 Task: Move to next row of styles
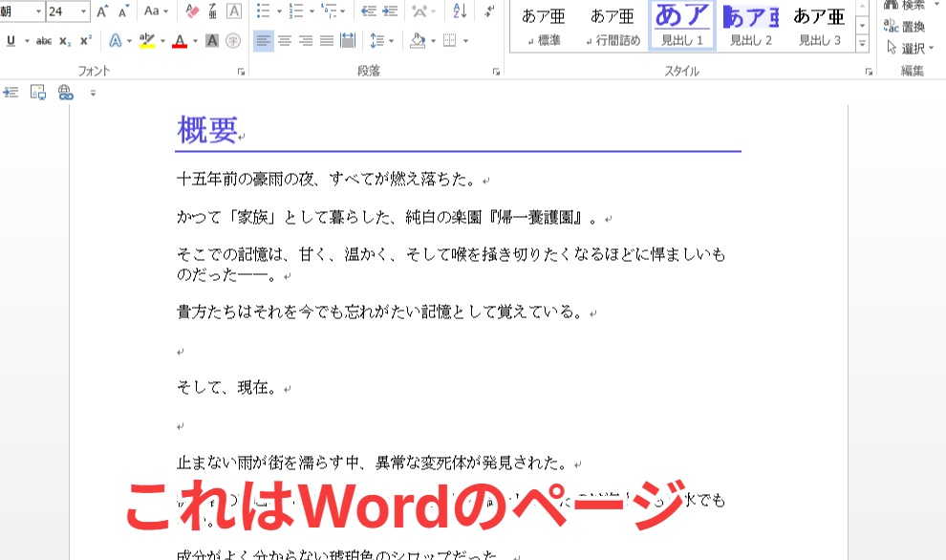[863, 26]
